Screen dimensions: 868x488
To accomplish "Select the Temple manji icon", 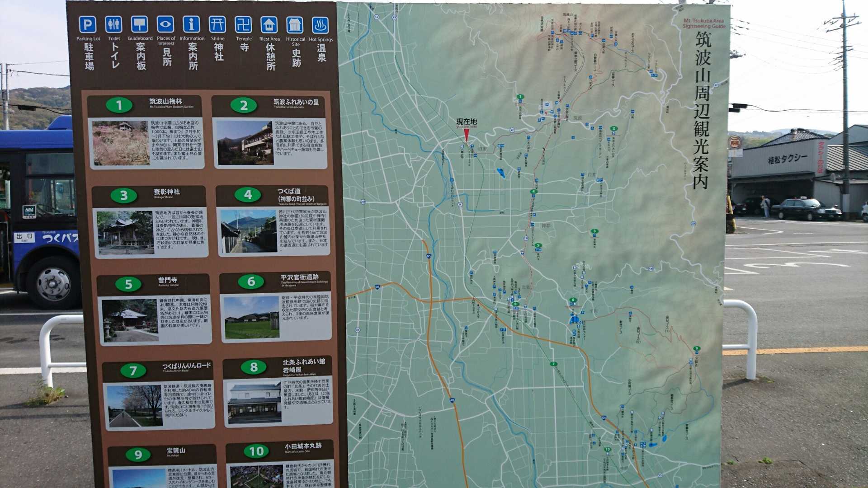I will [x=243, y=25].
